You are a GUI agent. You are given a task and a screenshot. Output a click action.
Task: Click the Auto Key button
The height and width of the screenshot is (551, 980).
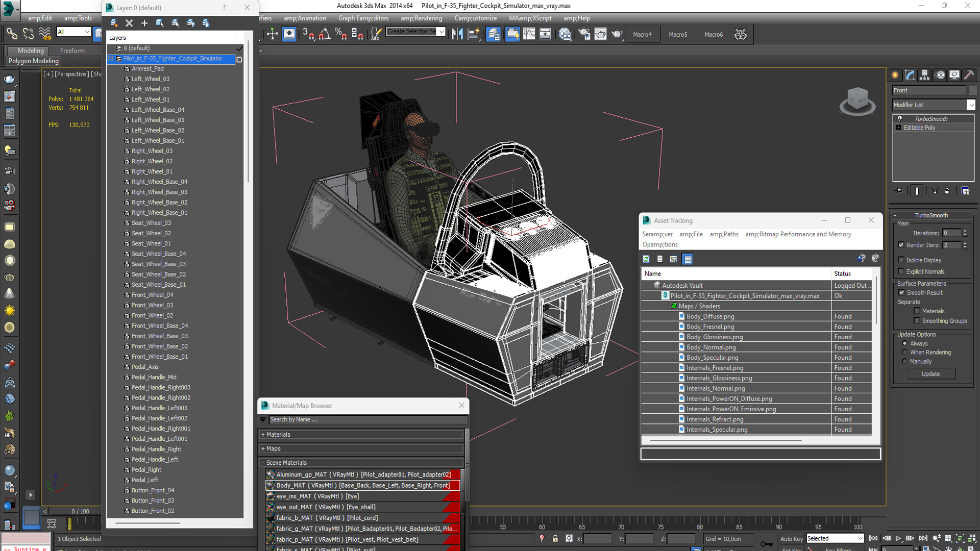coord(791,539)
